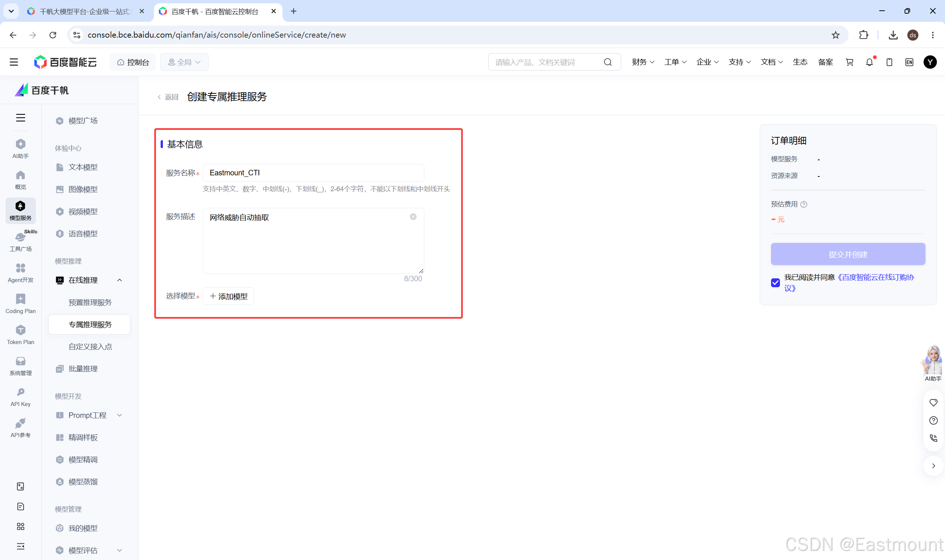This screenshot has width=945, height=560.
Task: Open the 概览 home icon
Action: 20,180
